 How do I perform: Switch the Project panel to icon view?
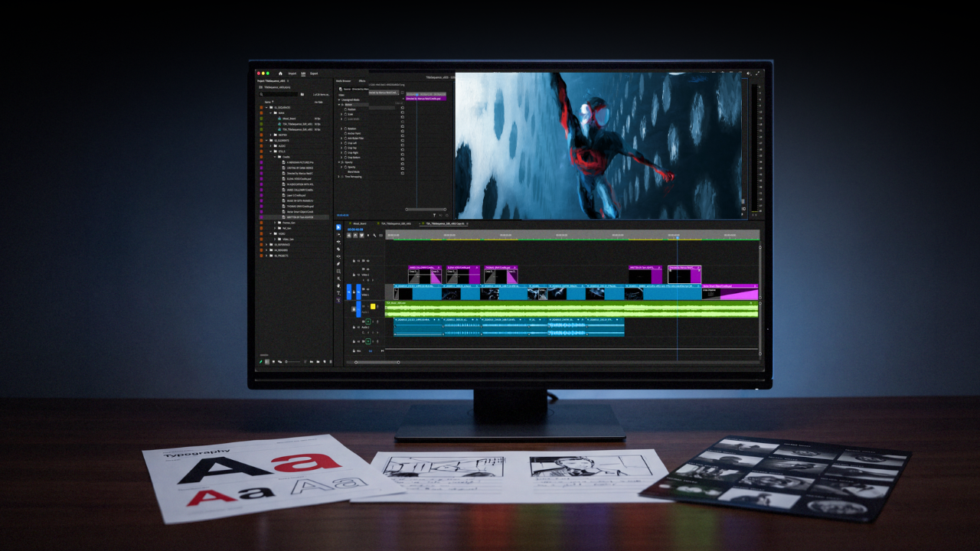[273, 361]
